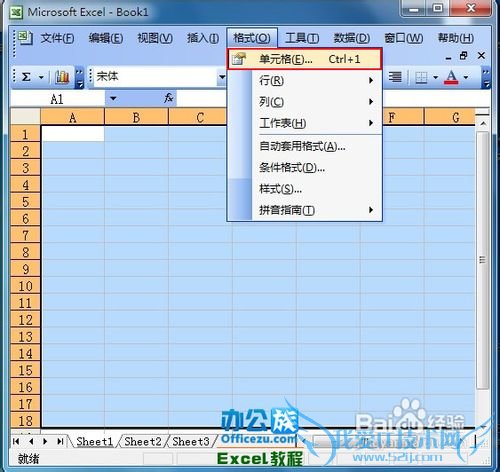Viewport: 500px width, 472px height.
Task: Open the AutoSum dropdown arrow
Action: point(41,78)
